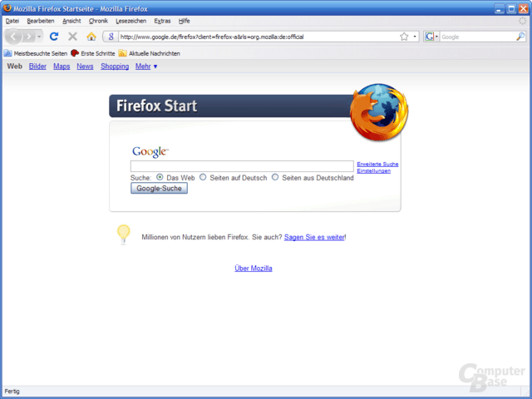Click the Web tab label

(15, 66)
